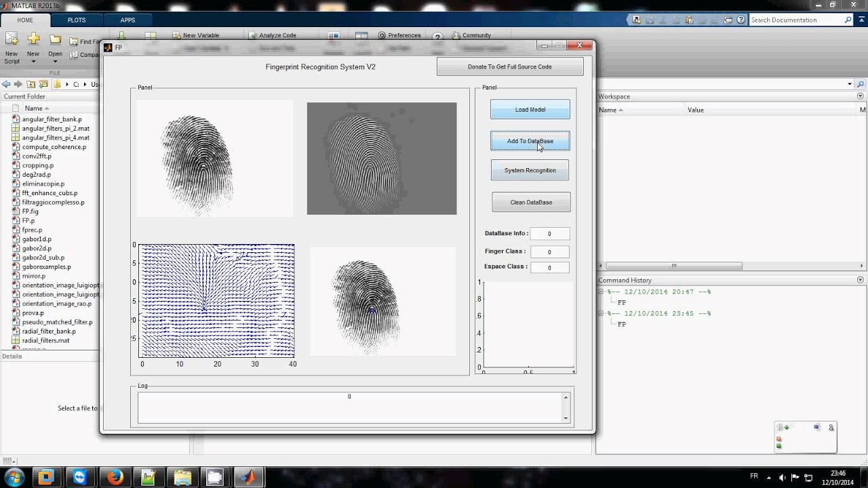Switch to the HOME tab
Viewport: 868px width, 488px height.
click(x=24, y=20)
